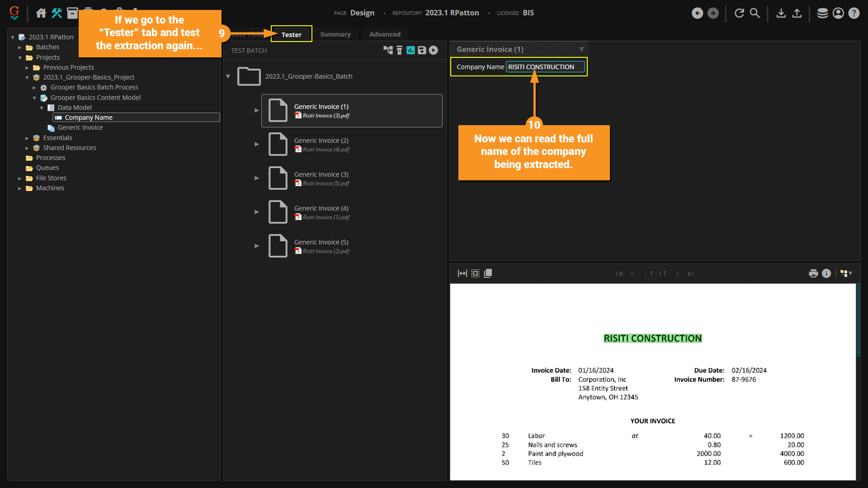
Task: Toggle the teal diagnostics chart icon
Action: point(410,50)
